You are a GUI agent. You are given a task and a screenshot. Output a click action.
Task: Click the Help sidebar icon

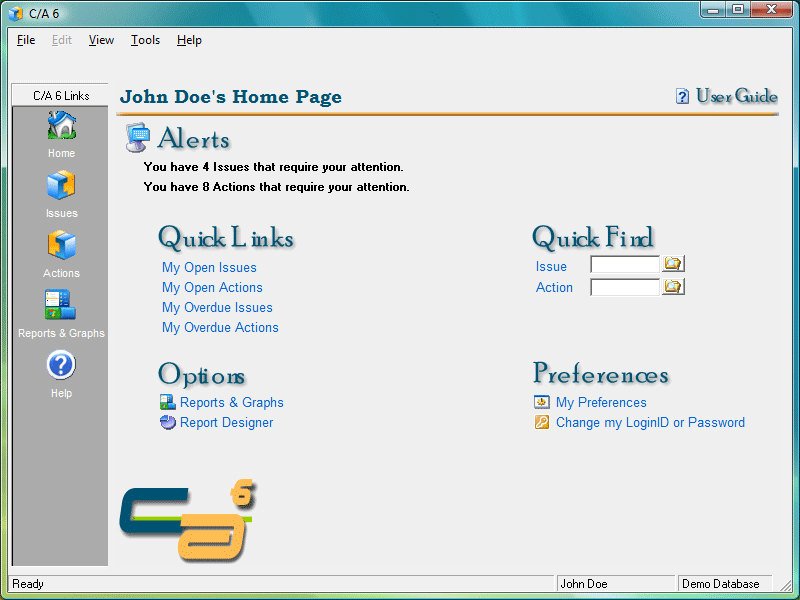[60, 366]
